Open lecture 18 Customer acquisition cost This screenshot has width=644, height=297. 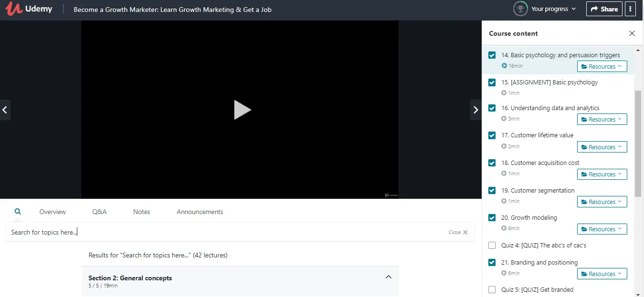coord(540,163)
